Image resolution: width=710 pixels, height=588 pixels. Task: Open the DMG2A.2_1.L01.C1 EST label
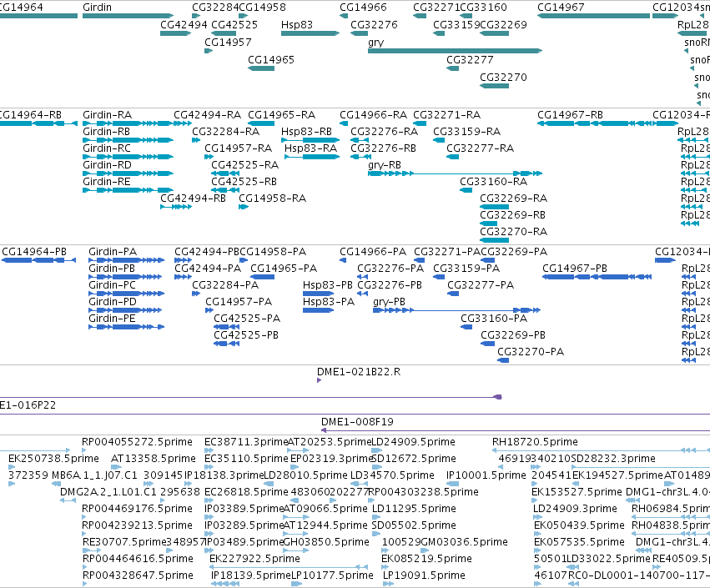point(108,492)
